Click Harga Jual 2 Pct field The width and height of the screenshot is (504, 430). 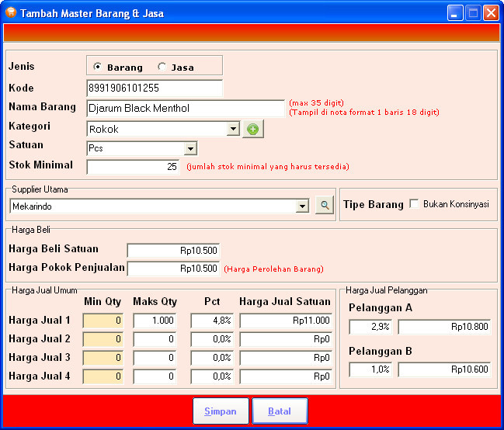tap(212, 339)
